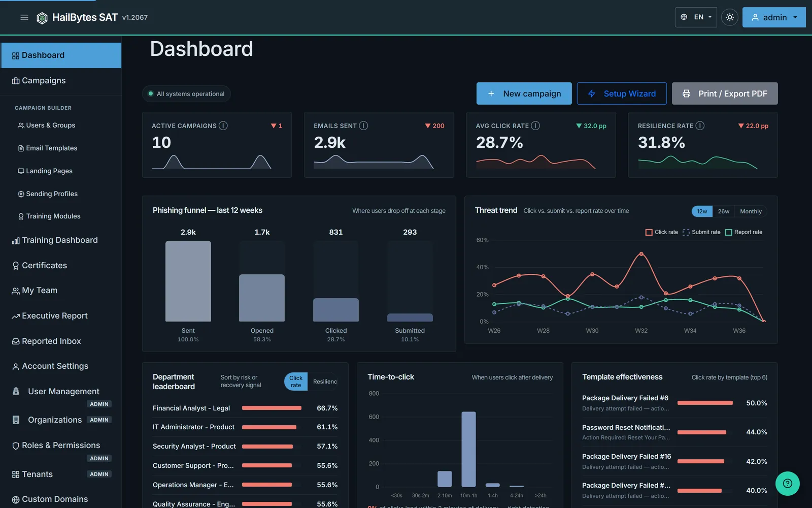The width and height of the screenshot is (812, 508).
Task: Click the Certificates award icon
Action: [x=16, y=266]
